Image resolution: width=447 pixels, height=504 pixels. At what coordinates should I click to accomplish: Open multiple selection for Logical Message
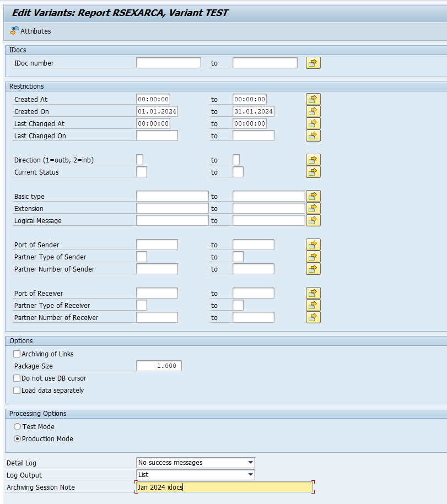pos(313,220)
